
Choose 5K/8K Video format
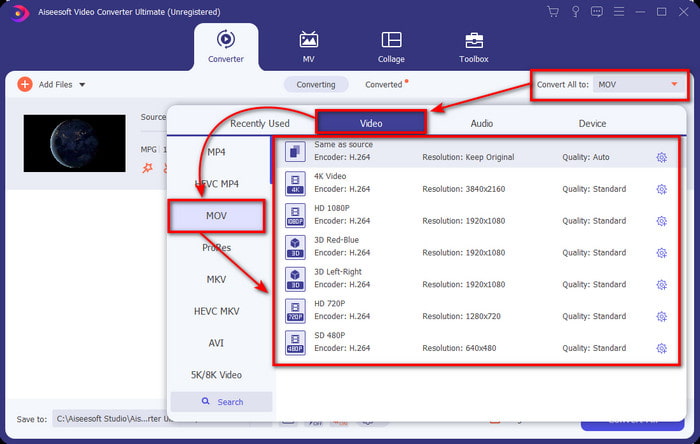(217, 375)
